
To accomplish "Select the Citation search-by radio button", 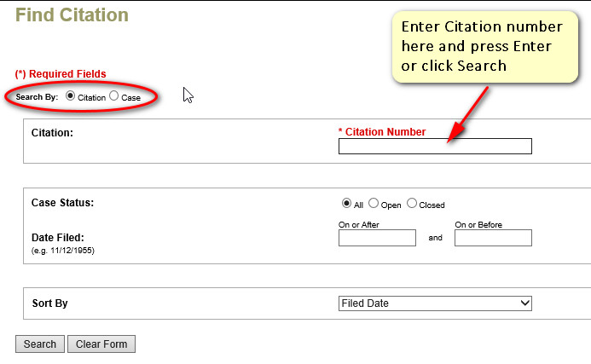I will [70, 95].
